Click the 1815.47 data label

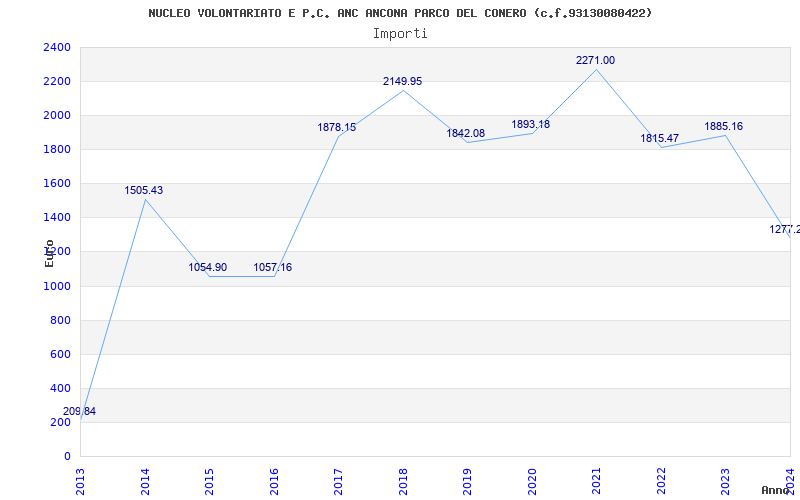click(x=660, y=138)
